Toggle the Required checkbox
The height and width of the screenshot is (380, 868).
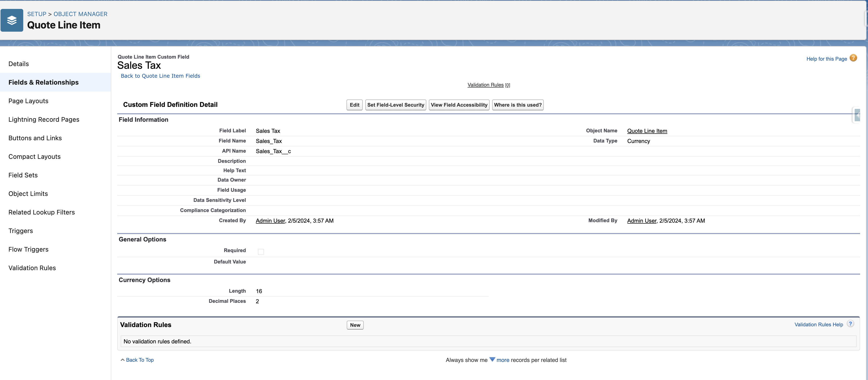261,252
